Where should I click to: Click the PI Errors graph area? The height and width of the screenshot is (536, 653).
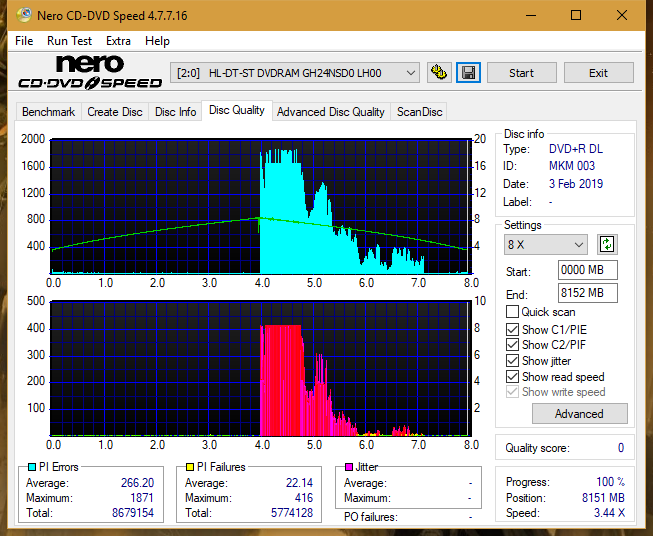pyautogui.click(x=261, y=206)
